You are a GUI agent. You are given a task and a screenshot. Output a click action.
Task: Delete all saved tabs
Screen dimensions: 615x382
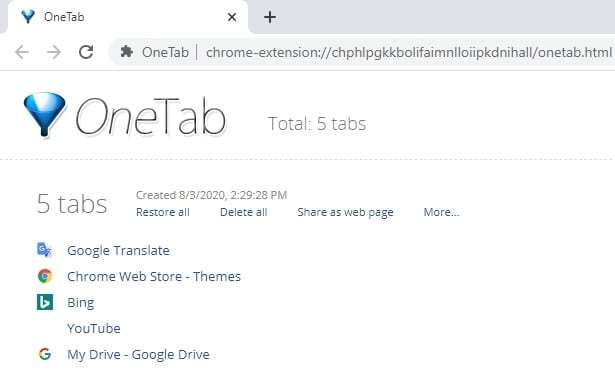[x=244, y=212]
